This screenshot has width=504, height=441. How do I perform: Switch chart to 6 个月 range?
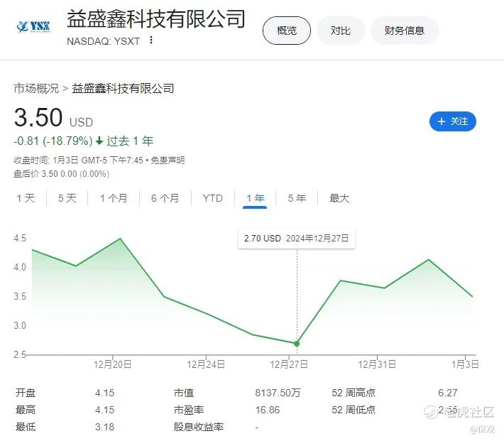click(165, 198)
